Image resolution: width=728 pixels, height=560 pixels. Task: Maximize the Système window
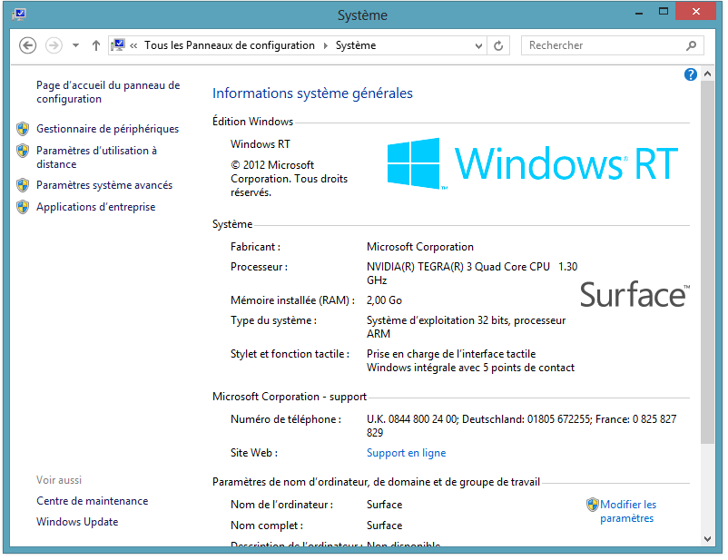pyautogui.click(x=664, y=12)
